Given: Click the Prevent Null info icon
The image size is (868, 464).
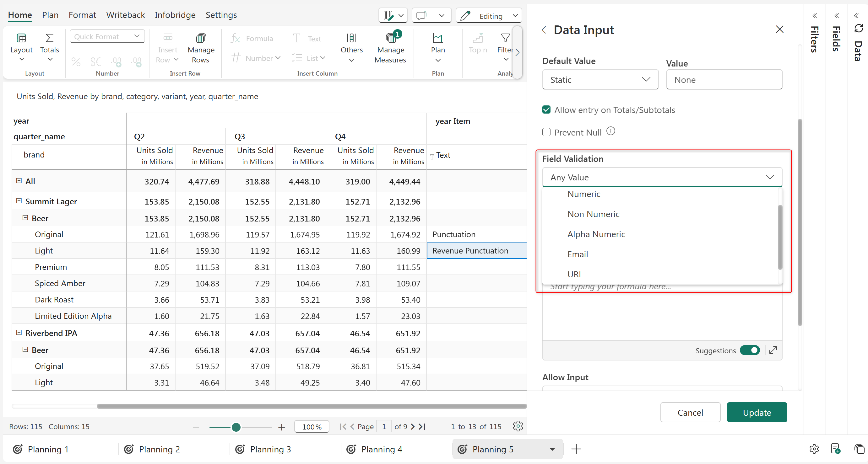Looking at the screenshot, I should [x=610, y=131].
